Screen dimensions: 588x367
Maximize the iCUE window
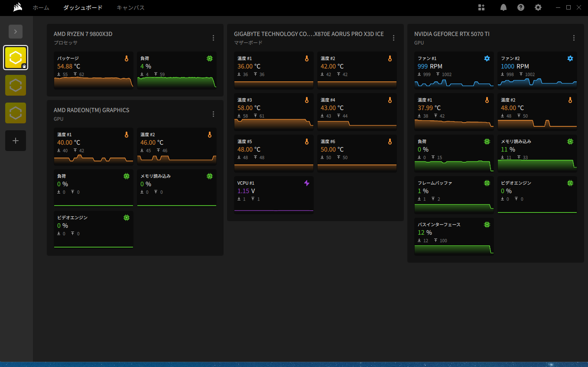tap(569, 7)
